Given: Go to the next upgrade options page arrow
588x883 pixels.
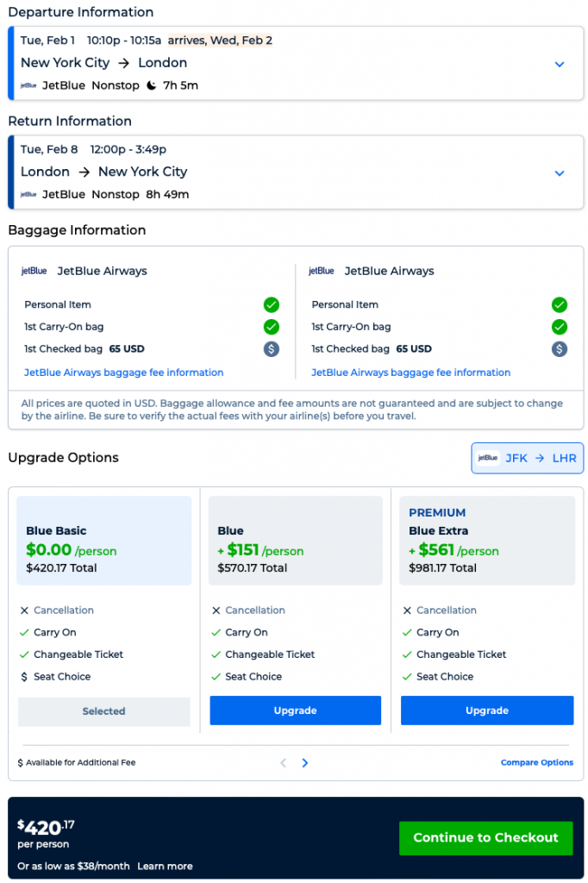Looking at the screenshot, I should [x=305, y=763].
